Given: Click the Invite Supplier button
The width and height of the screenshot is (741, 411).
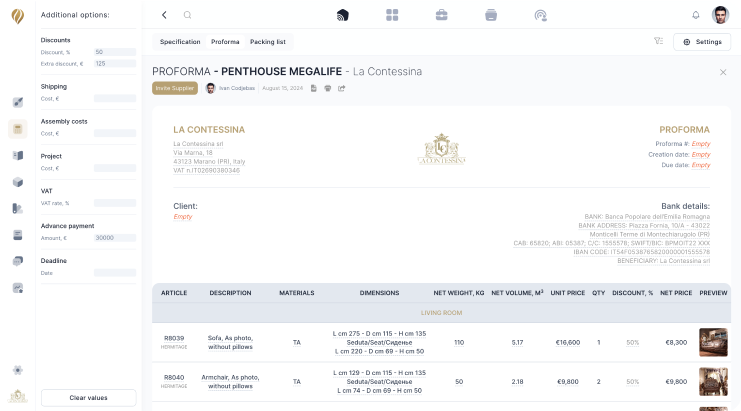Looking at the screenshot, I should pyautogui.click(x=175, y=88).
